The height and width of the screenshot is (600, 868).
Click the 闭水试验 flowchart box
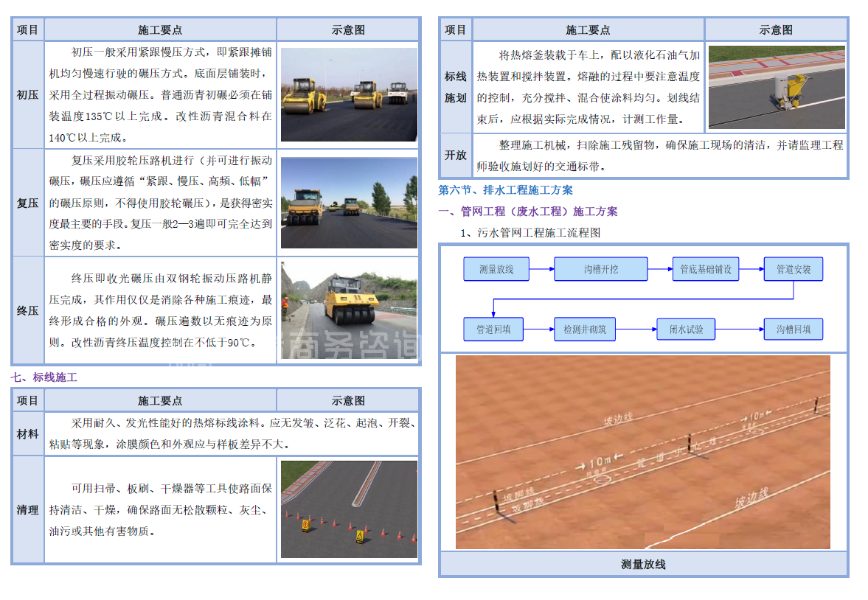click(686, 329)
